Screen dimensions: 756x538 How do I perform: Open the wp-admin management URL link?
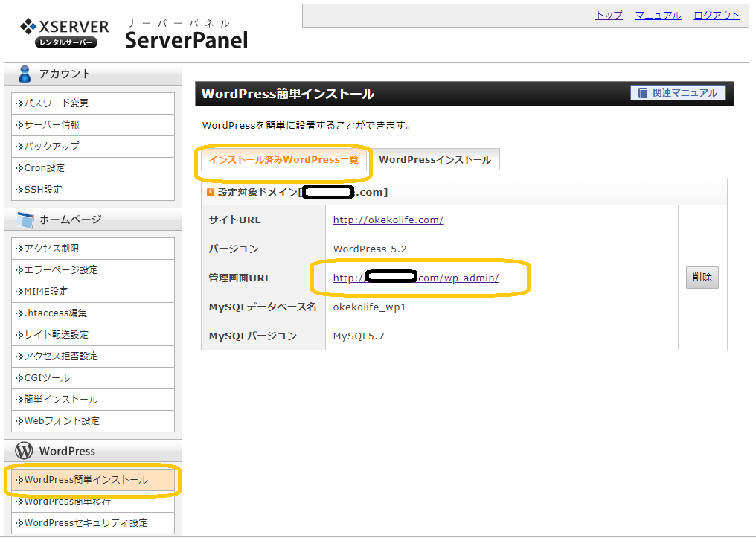[416, 278]
